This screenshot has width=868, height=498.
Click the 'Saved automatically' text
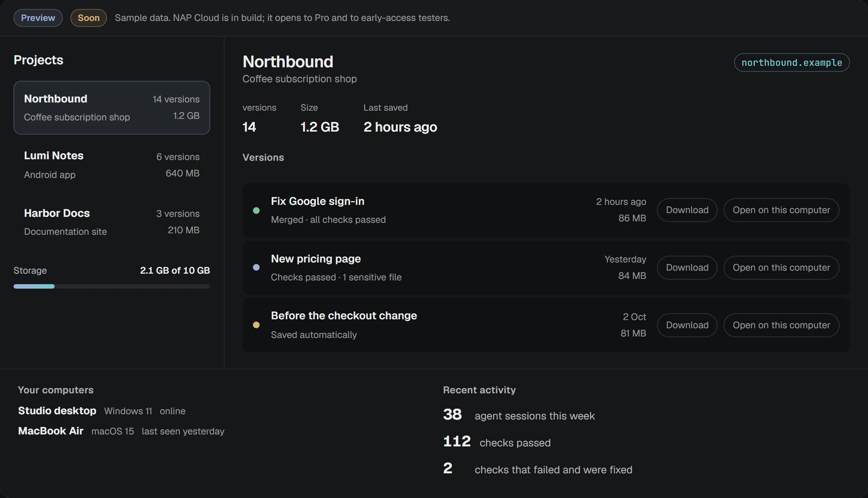tap(314, 335)
